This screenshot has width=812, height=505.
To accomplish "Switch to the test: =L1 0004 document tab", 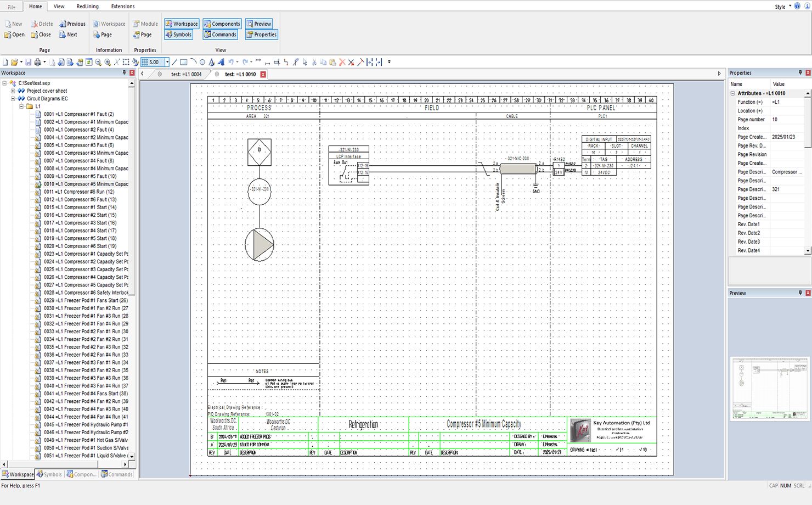I will pyautogui.click(x=186, y=75).
